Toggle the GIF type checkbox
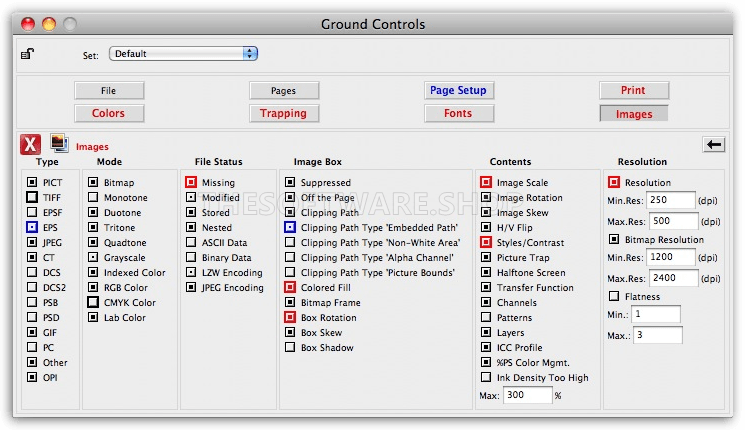The height and width of the screenshot is (430, 745). [32, 332]
